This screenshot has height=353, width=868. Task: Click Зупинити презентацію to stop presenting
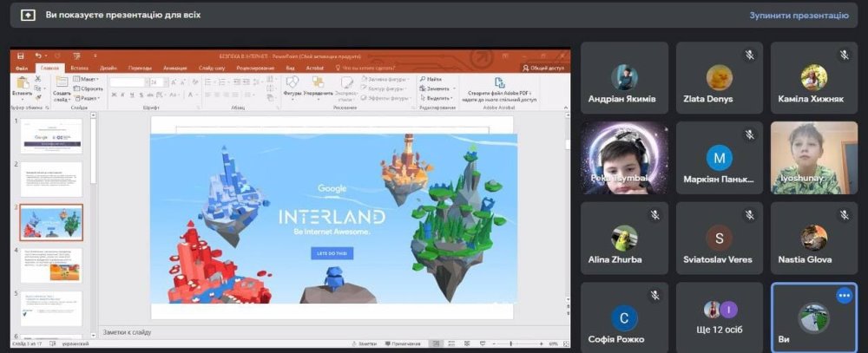tap(799, 15)
